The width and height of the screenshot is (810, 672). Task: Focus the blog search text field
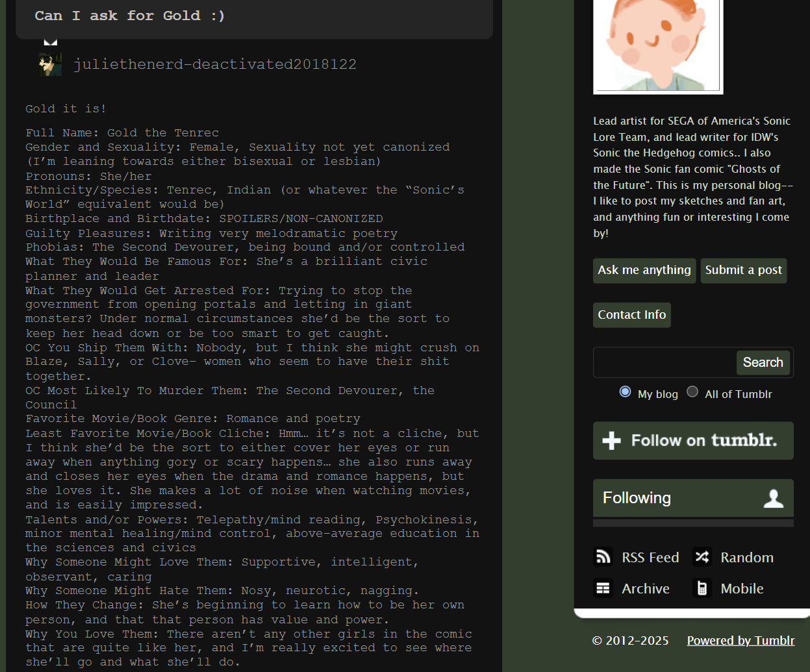coord(665,362)
